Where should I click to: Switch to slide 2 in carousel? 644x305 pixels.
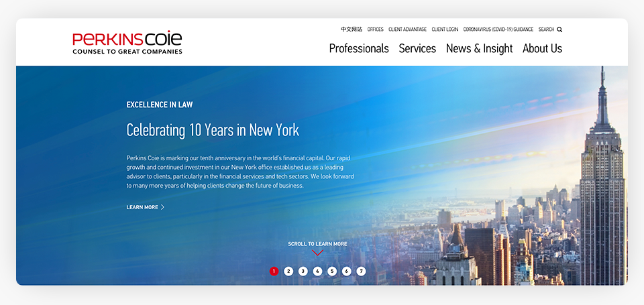coord(288,271)
